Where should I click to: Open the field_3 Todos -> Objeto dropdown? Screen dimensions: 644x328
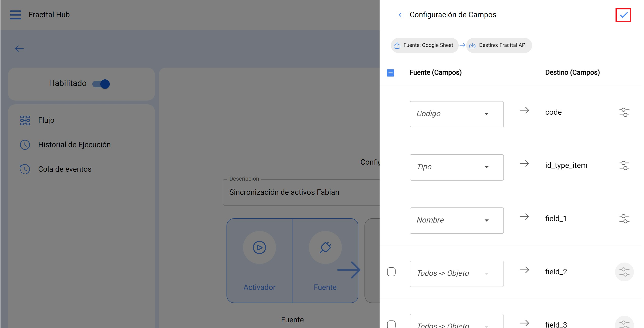(457, 321)
